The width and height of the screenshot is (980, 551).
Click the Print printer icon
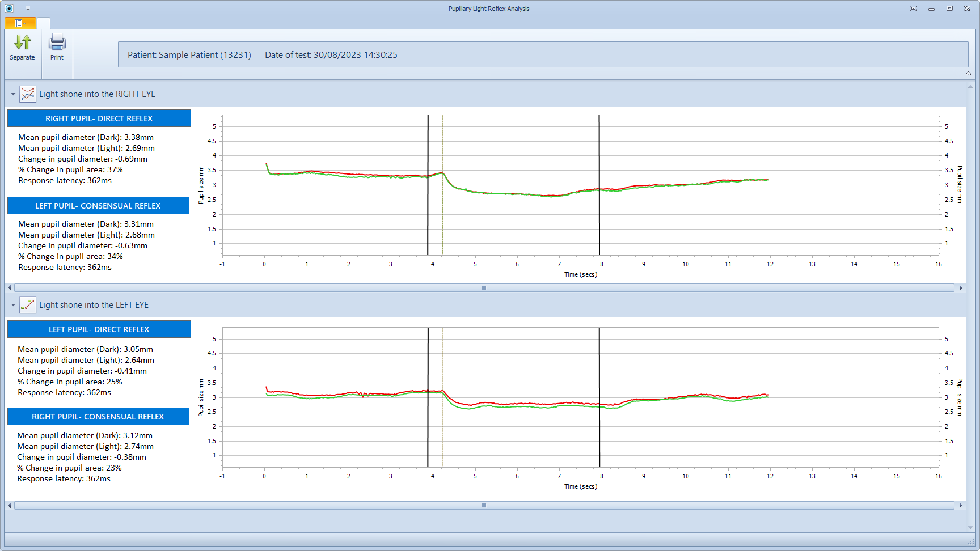[x=57, y=43]
